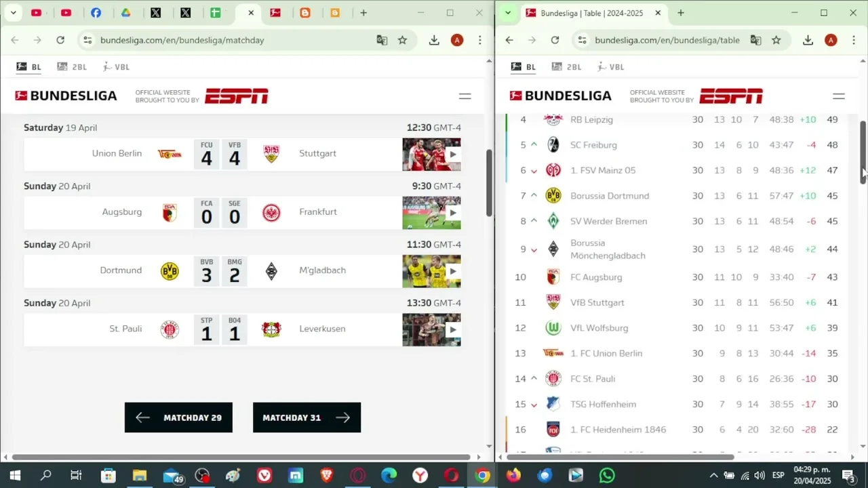The width and height of the screenshot is (868, 488).
Task: Close the Bundesliga Table tab
Action: [x=657, y=13]
